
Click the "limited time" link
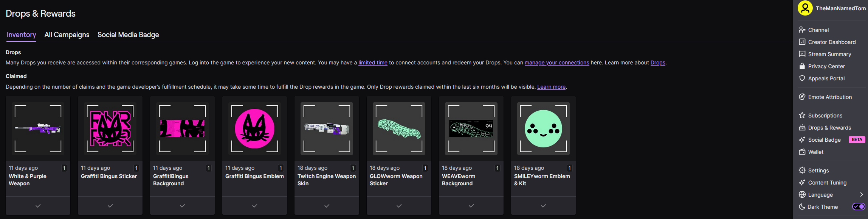(373, 63)
